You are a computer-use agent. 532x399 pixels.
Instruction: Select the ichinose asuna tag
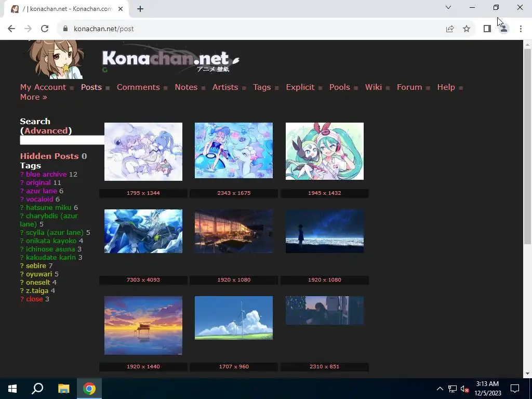click(50, 249)
